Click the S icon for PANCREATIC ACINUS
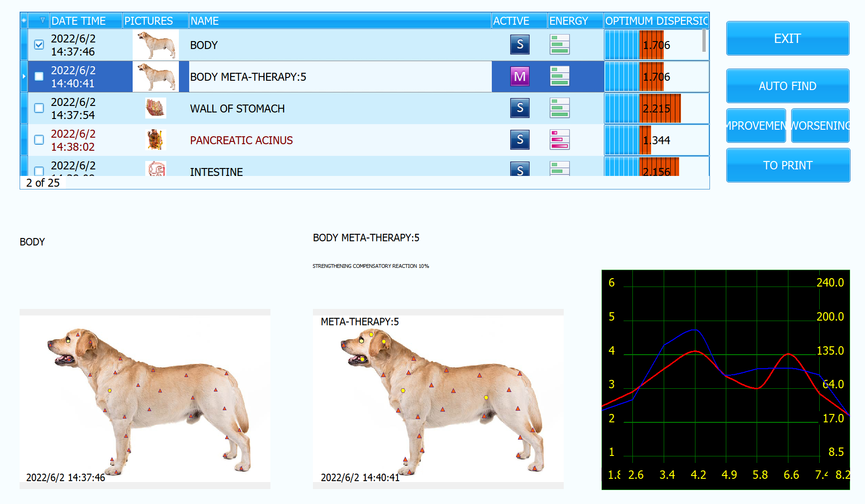865x504 pixels. pyautogui.click(x=520, y=140)
